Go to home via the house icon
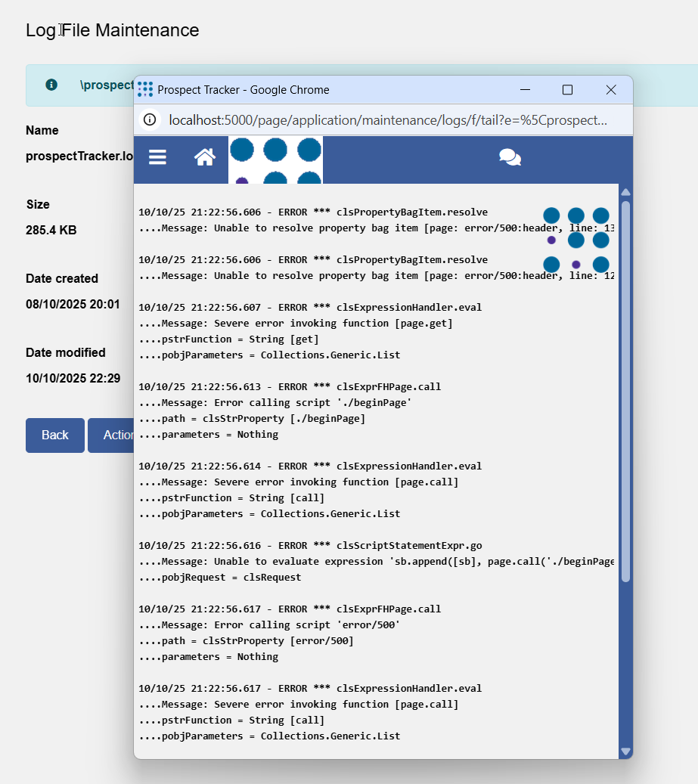This screenshot has height=784, width=698. (x=205, y=157)
